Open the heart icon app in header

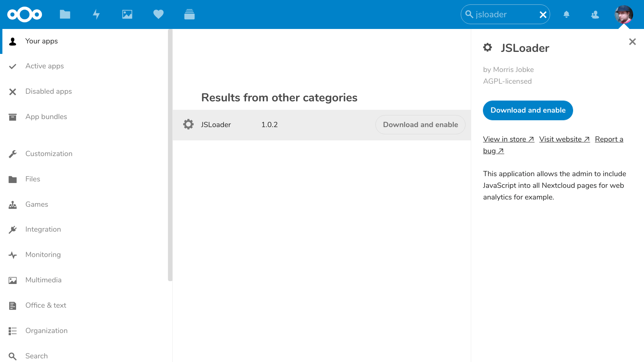[x=158, y=14]
